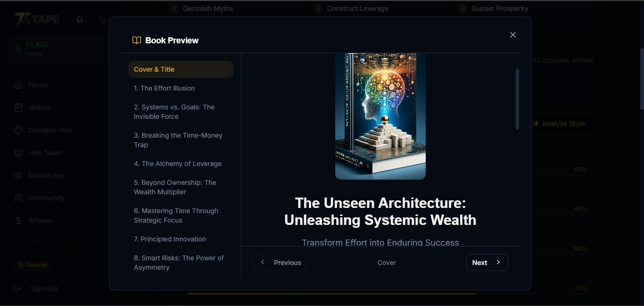644x306 pixels.
Task: Open Market Spy eye icon
Action: (x=18, y=175)
